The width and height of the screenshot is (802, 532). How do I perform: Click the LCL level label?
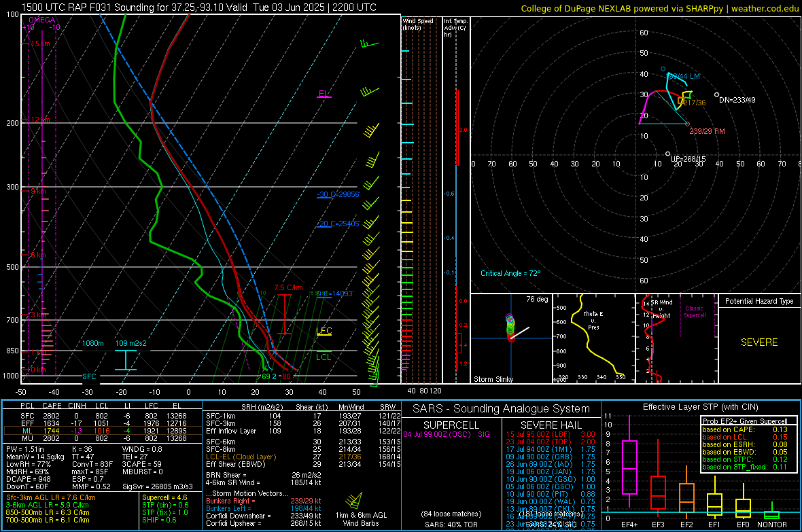pos(324,357)
